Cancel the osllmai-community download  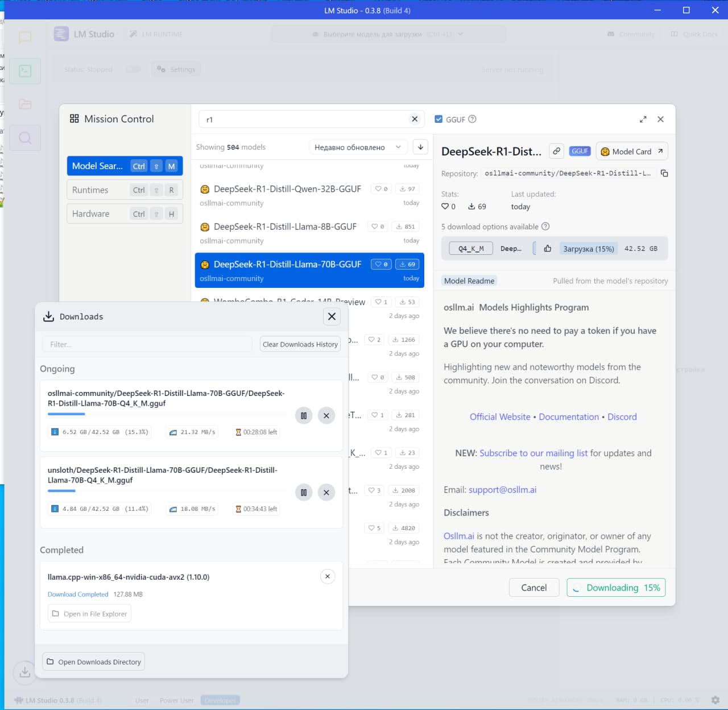(x=326, y=416)
